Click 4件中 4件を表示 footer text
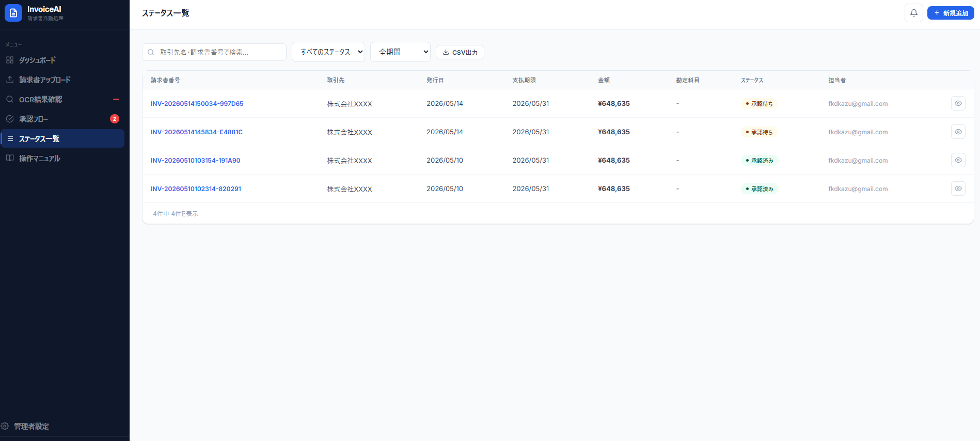Screen dimensions: 980x441 [x=176, y=213]
